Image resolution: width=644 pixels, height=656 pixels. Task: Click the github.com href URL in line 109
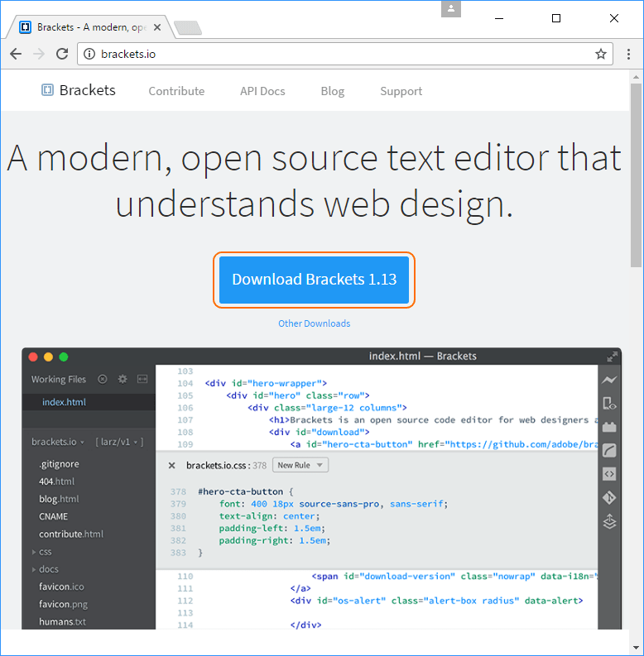pyautogui.click(x=523, y=444)
